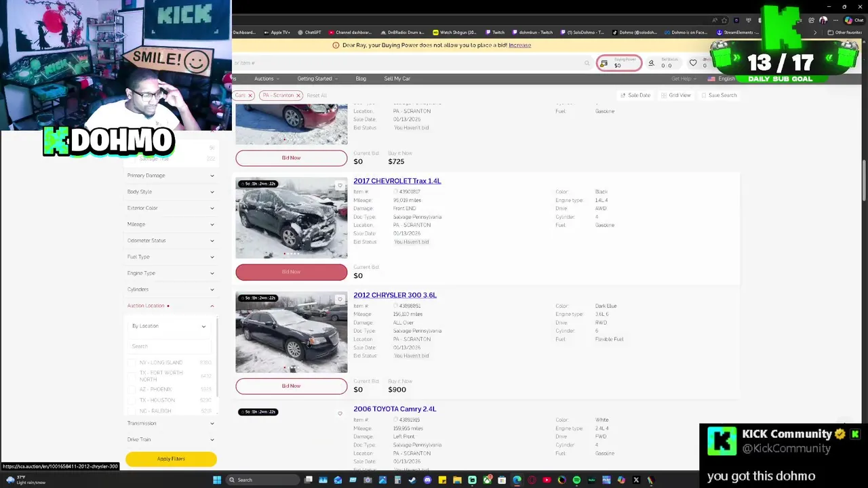Open the 2017 CHEVROLET Trax 1.4L listing
The width and height of the screenshot is (868, 488).
tap(397, 181)
